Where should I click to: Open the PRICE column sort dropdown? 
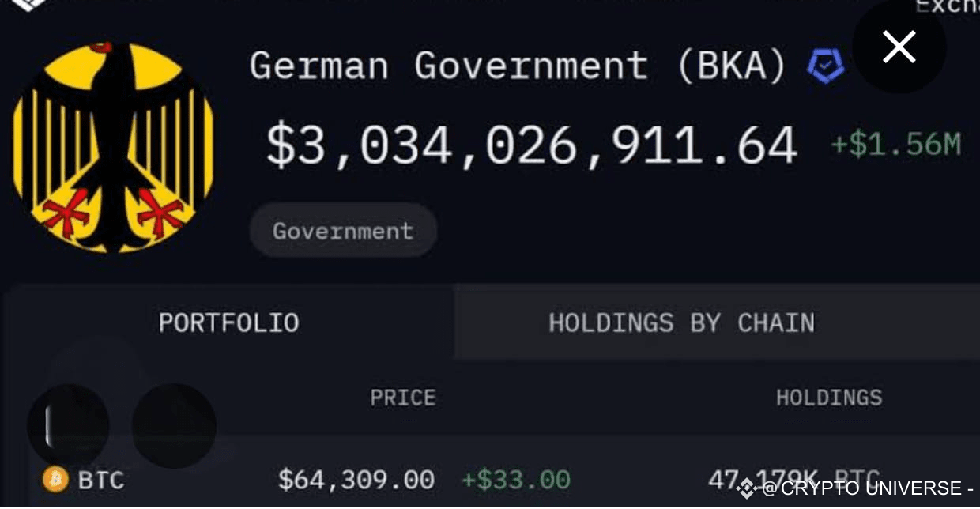point(403,398)
